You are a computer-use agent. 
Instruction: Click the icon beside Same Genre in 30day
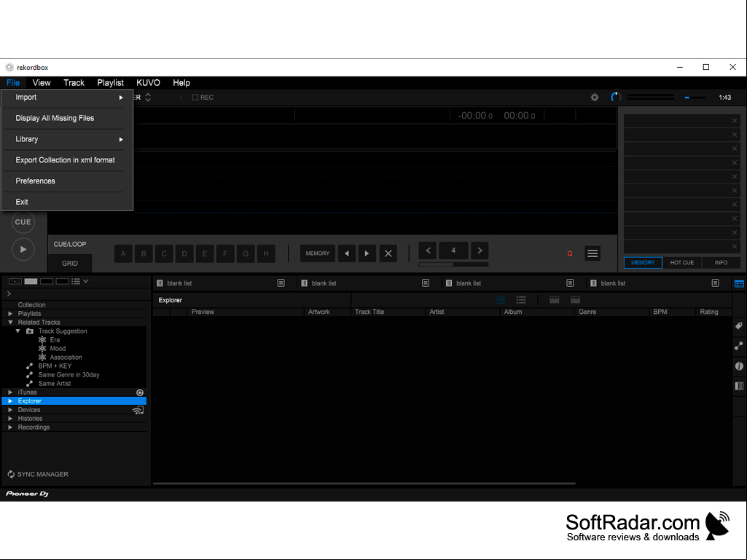30,375
